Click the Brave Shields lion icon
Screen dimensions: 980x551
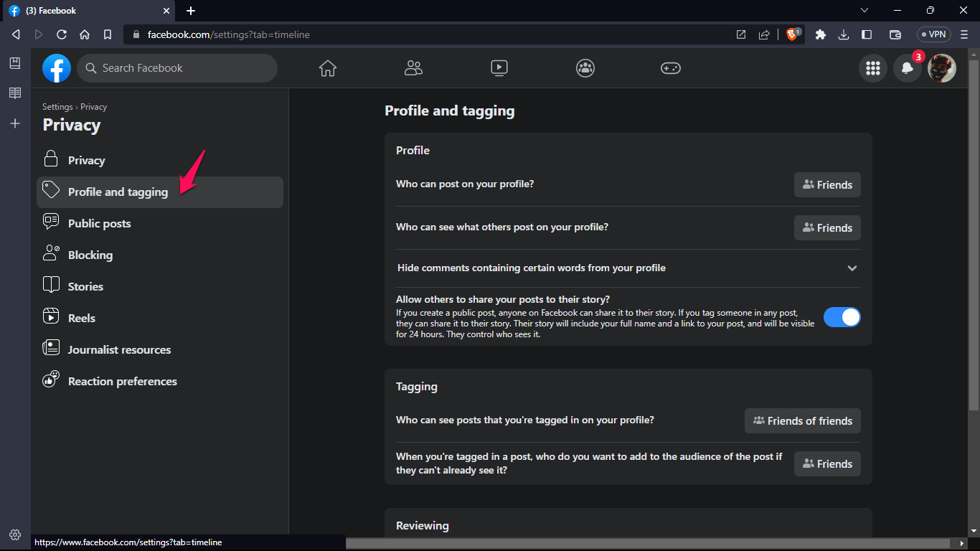(x=793, y=34)
